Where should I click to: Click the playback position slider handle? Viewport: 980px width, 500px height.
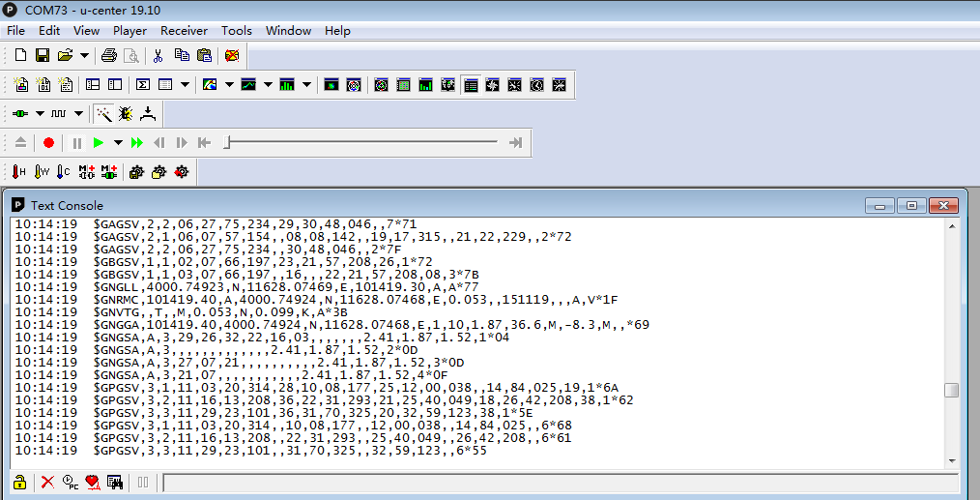227,143
